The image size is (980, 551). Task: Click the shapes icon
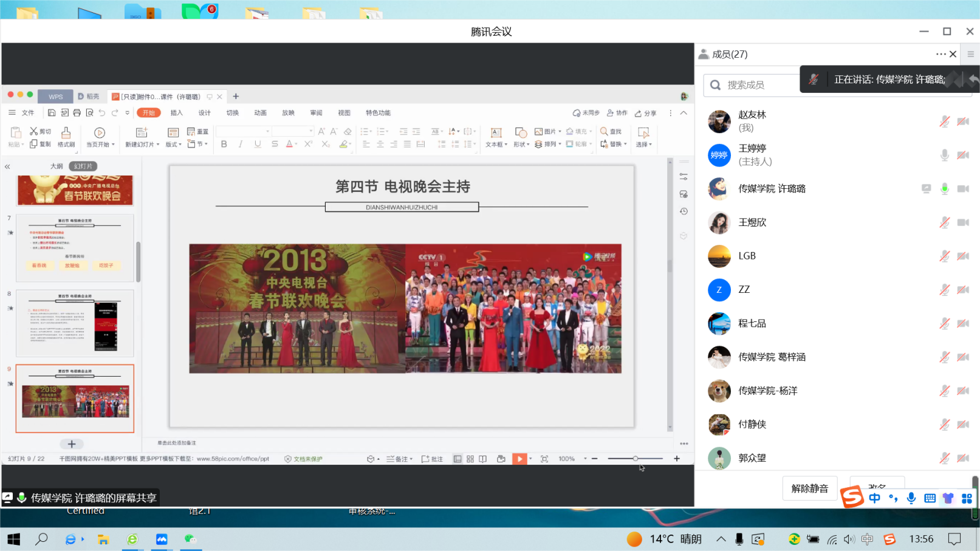pyautogui.click(x=521, y=132)
